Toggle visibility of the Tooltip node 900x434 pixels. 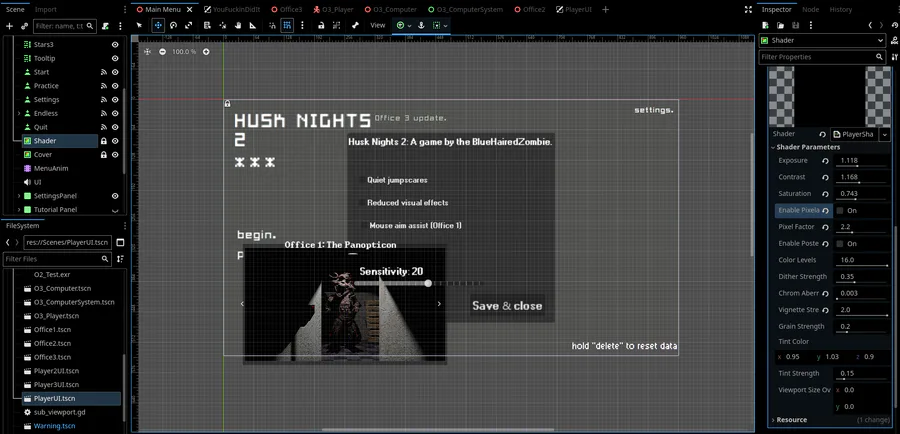(115, 58)
